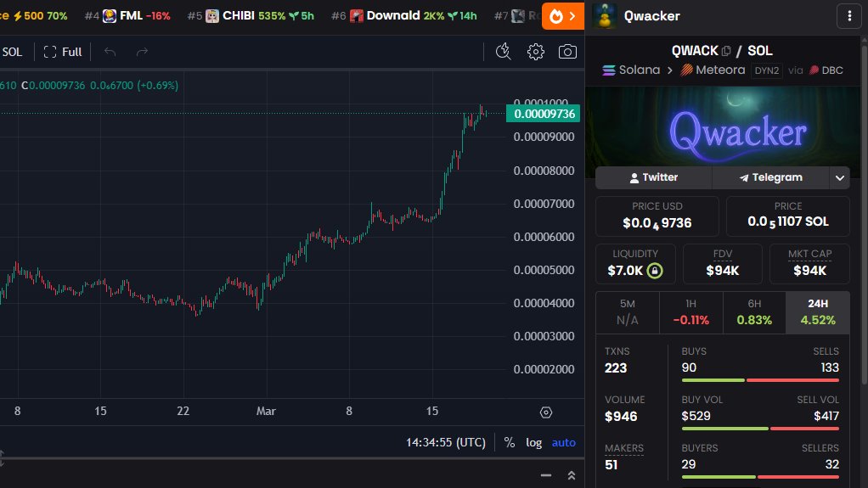
Task: Click the current price label 0.00009736
Action: (x=543, y=114)
